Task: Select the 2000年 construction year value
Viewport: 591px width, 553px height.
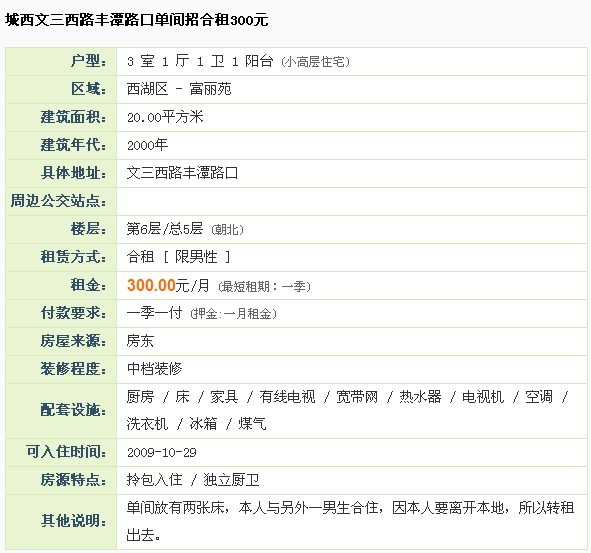Action: tap(147, 145)
